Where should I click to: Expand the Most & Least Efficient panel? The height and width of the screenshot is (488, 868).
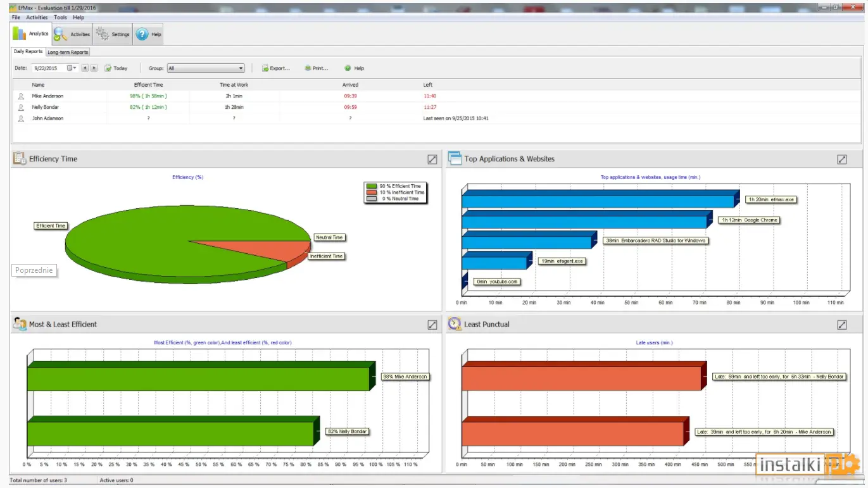point(432,325)
